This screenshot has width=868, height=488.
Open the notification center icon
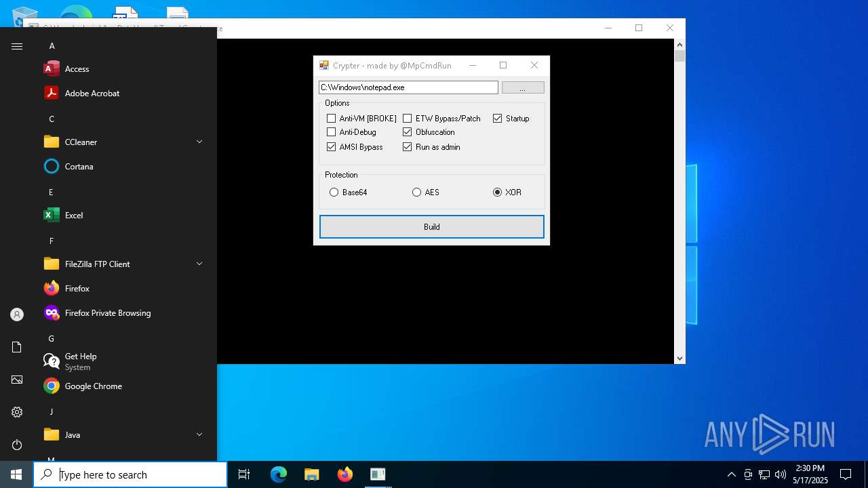846,474
